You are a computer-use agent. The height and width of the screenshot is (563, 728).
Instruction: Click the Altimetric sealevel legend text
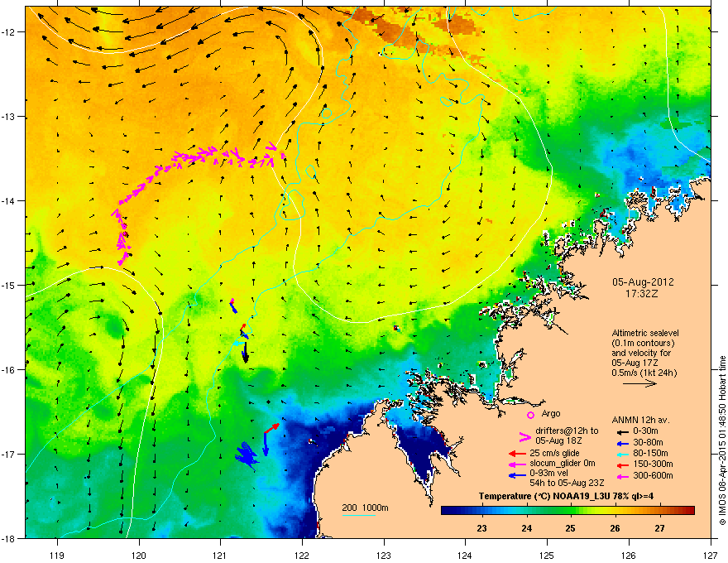[645, 333]
